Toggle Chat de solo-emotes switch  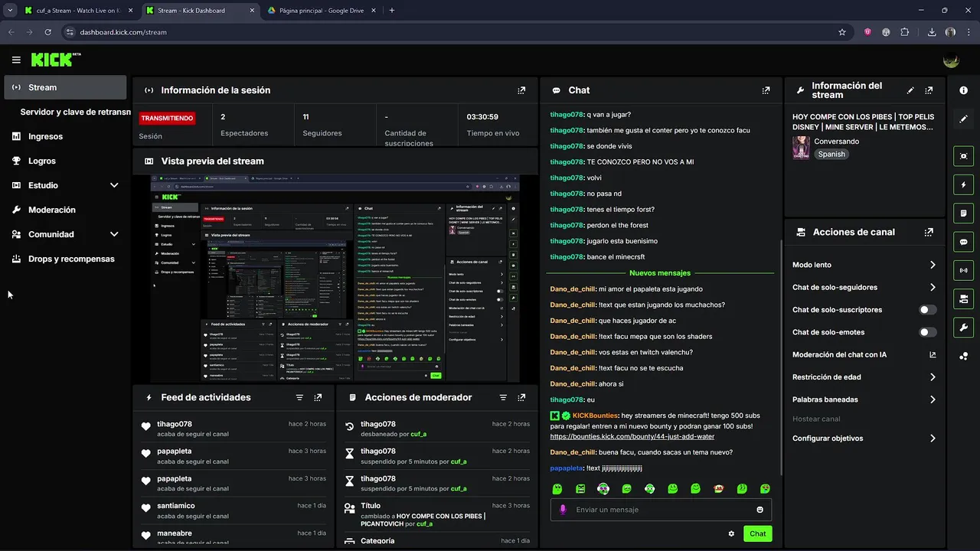927,332
